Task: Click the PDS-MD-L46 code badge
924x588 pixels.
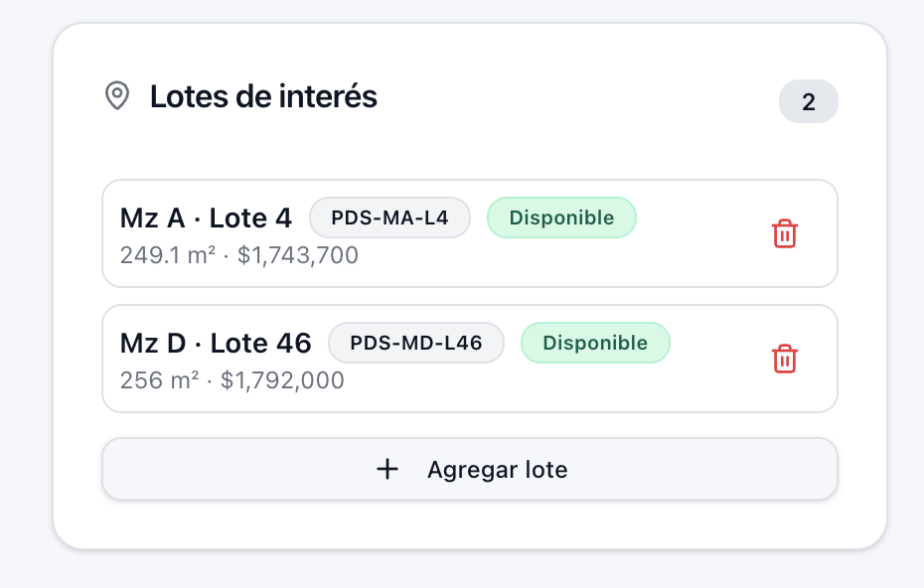Action: pyautogui.click(x=416, y=343)
